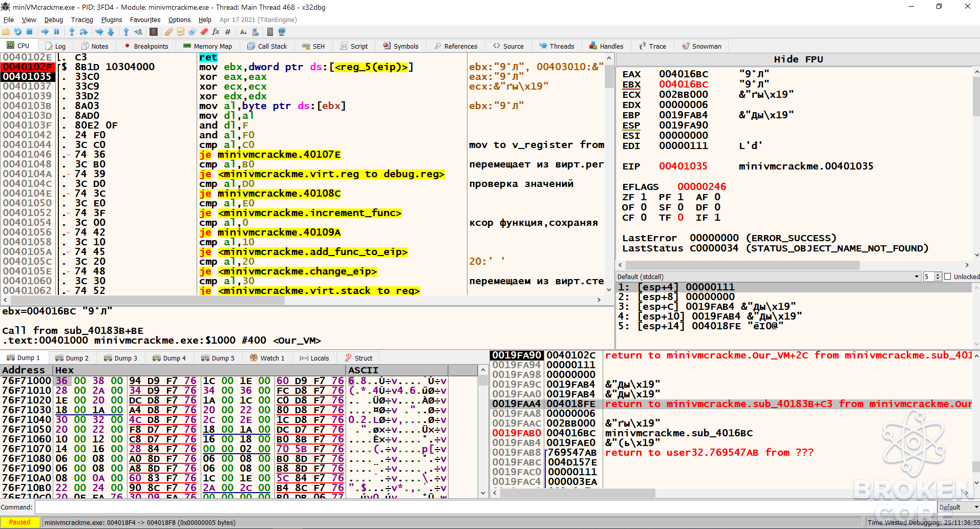980x529 pixels.
Task: Click the disassembly vertical scrollbar down arrow
Action: coord(609,290)
